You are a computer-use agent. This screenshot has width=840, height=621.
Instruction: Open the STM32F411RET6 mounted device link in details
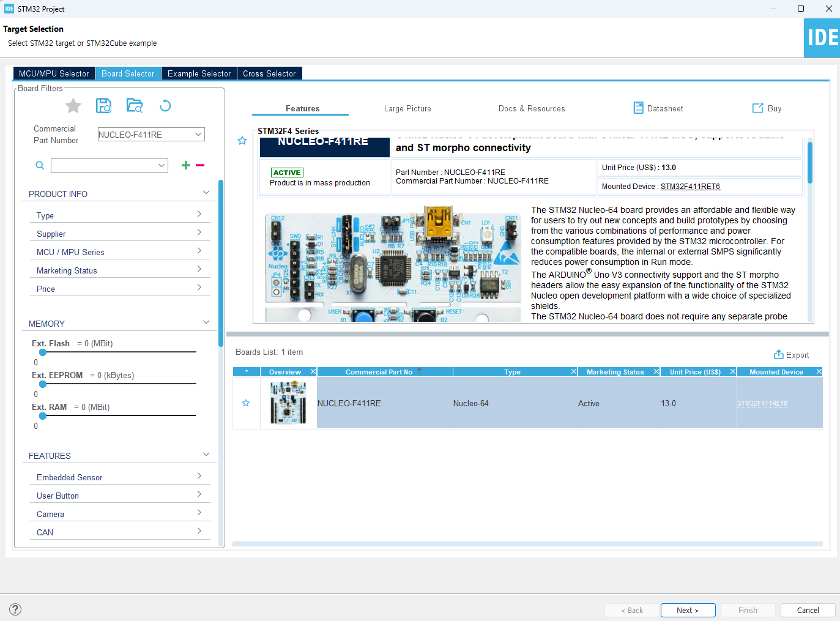[690, 187]
